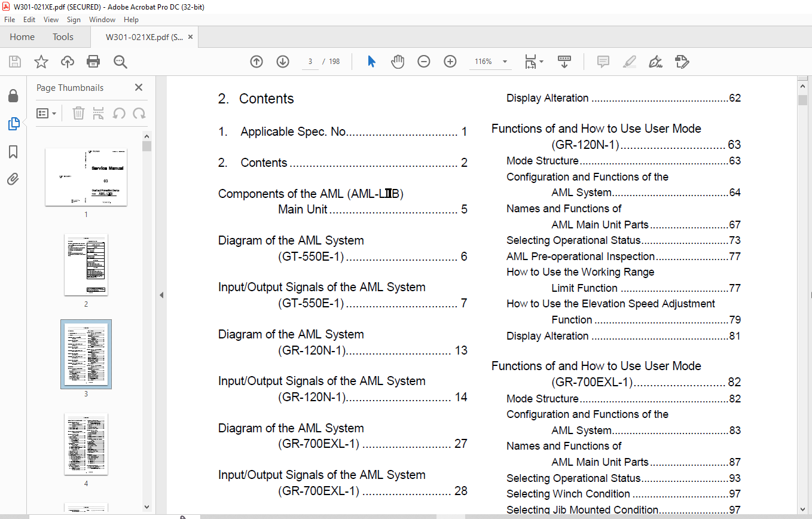Viewport: 812px width, 519px height.
Task: Click the upload to cloud icon
Action: [68, 62]
